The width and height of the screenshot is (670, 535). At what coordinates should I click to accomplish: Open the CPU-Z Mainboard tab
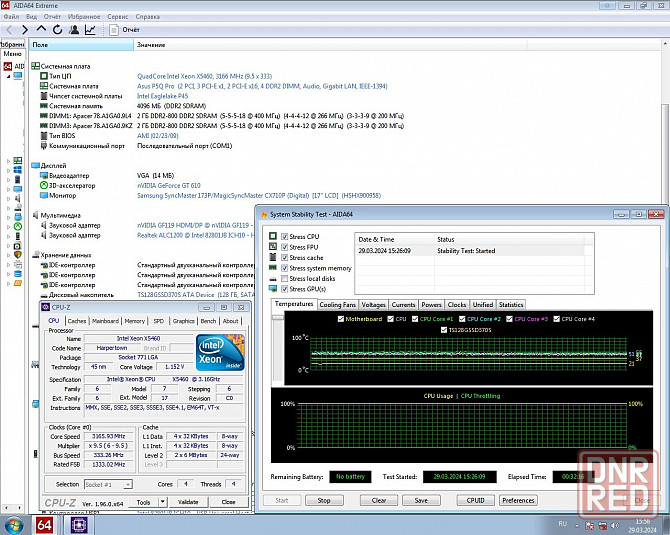click(105, 321)
